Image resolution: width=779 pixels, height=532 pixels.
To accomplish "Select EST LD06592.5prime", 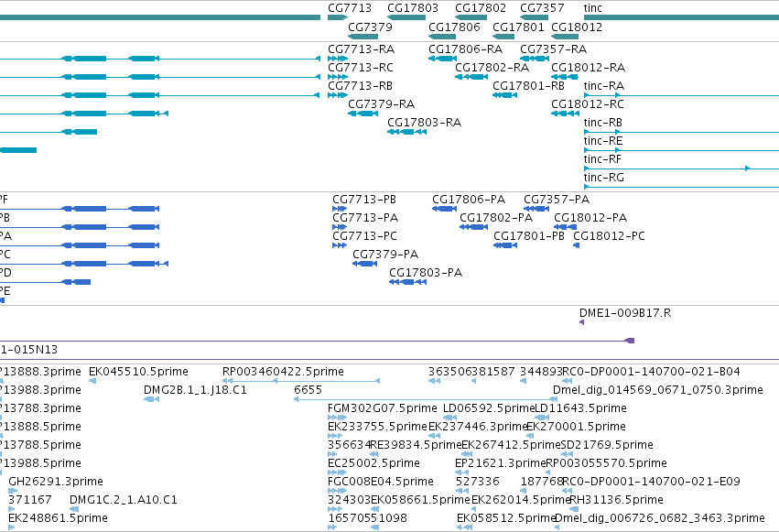I will point(449,418).
